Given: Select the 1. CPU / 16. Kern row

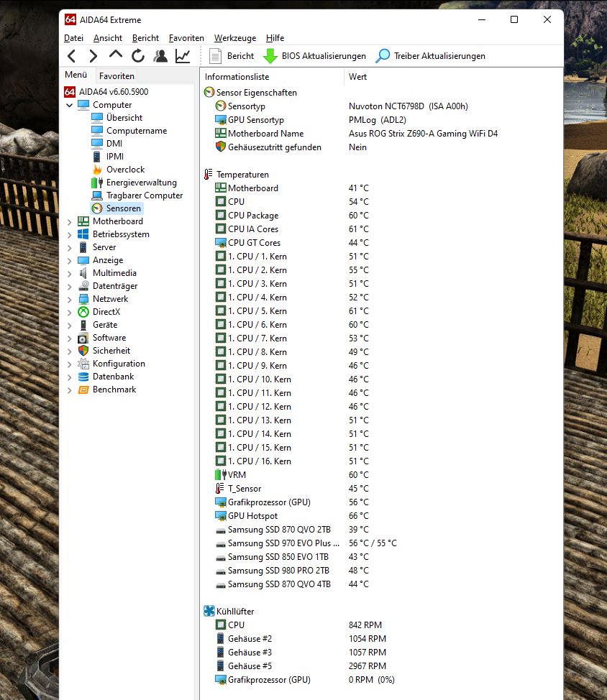Looking at the screenshot, I should [x=382, y=461].
